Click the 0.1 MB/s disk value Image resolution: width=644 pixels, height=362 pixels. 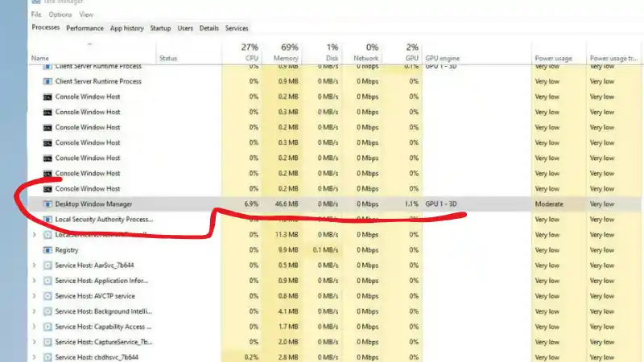tap(325, 250)
